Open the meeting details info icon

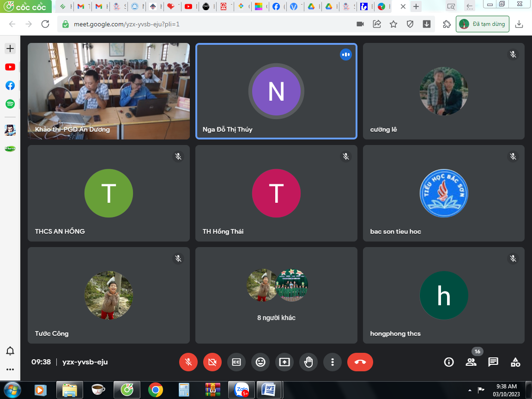[449, 362]
